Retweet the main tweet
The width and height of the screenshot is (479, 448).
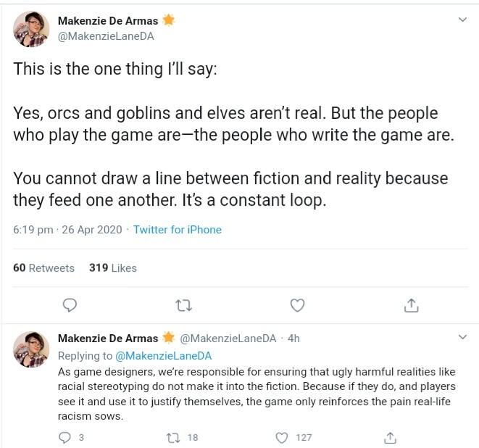click(184, 305)
